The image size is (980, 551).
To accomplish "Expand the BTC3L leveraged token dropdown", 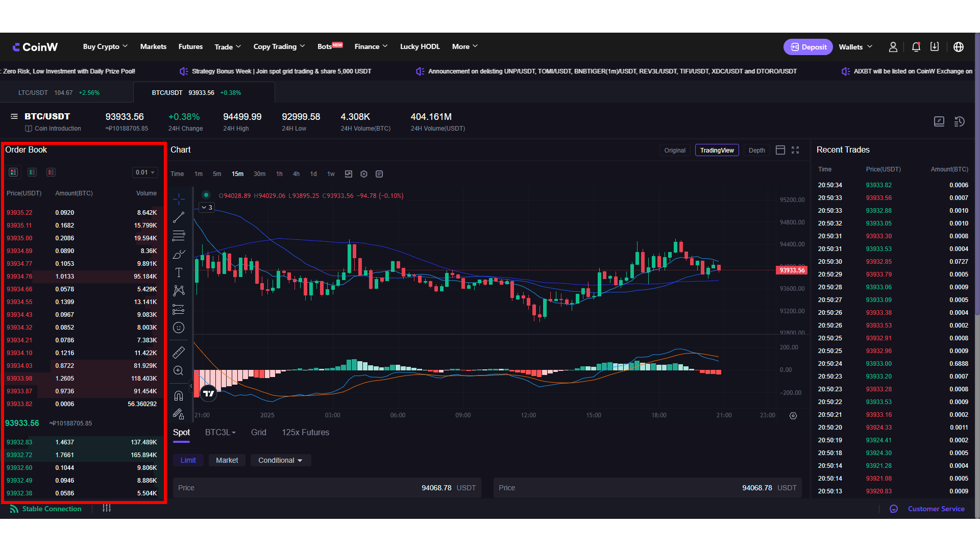I will (220, 432).
